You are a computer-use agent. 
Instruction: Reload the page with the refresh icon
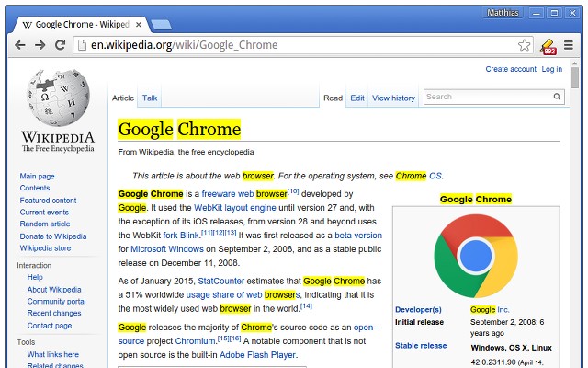[60, 45]
